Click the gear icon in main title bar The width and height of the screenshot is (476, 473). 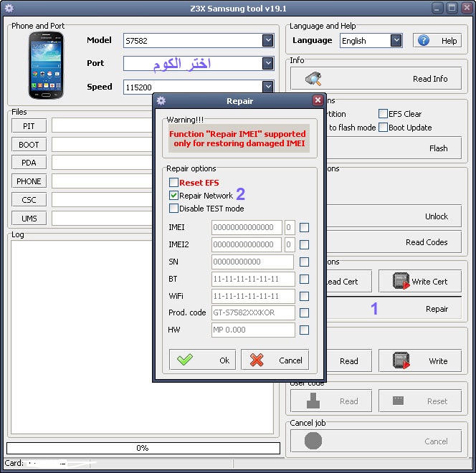(9, 8)
